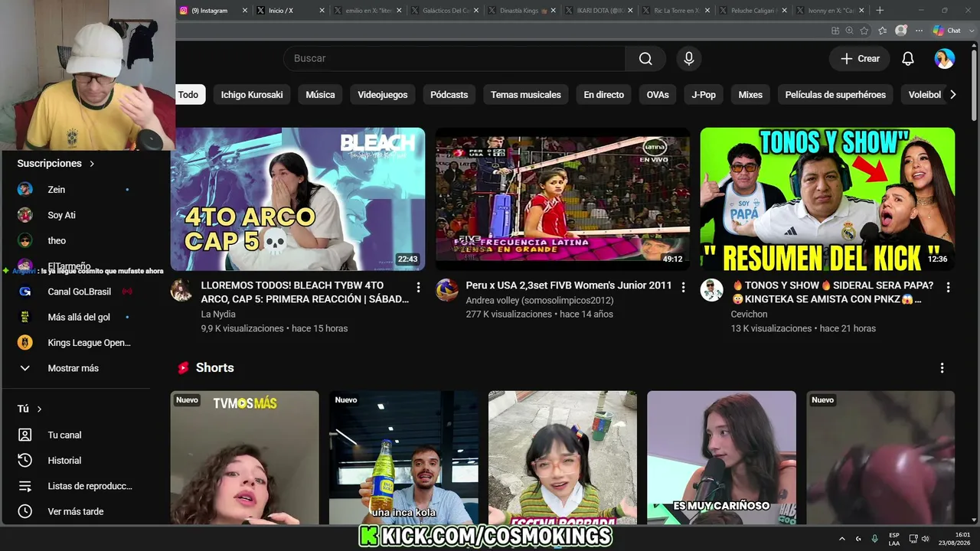Click the browser favorites star icon
Viewport: 980px width, 551px height.
[x=864, y=31]
